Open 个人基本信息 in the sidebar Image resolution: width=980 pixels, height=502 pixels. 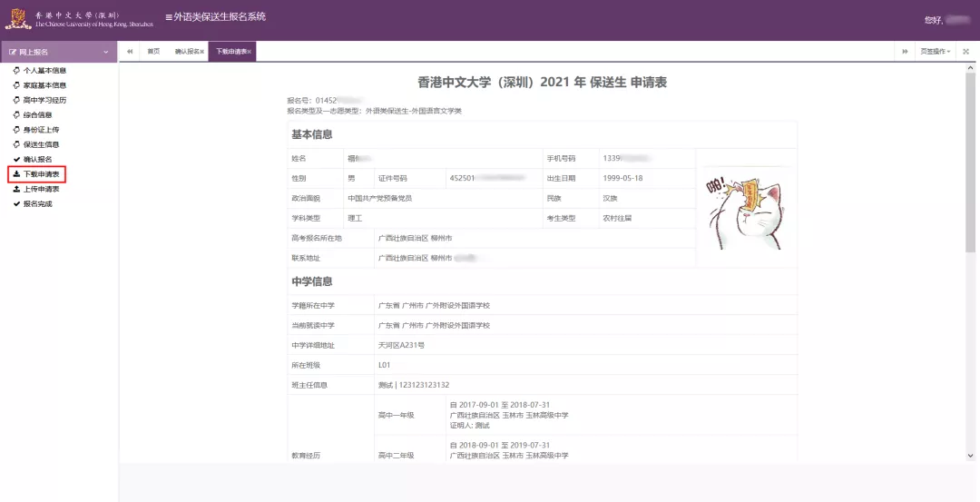click(x=44, y=71)
